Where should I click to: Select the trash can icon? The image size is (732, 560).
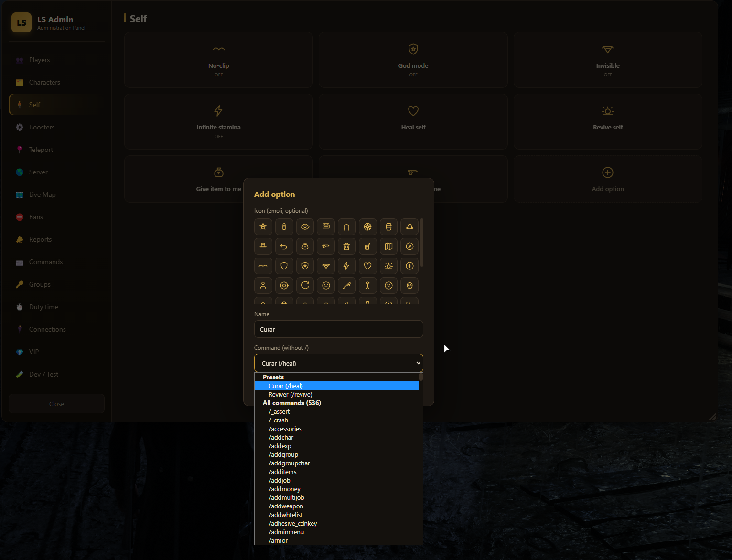coord(347,246)
